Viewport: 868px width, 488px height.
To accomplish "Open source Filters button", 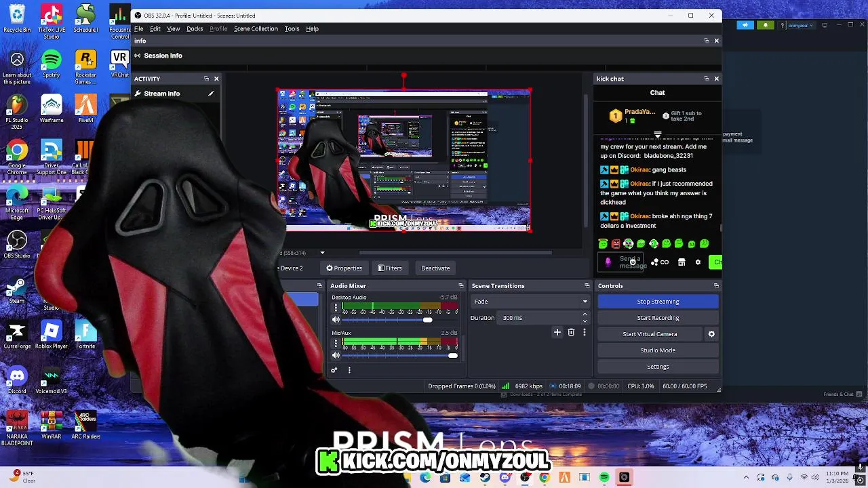I will point(390,268).
